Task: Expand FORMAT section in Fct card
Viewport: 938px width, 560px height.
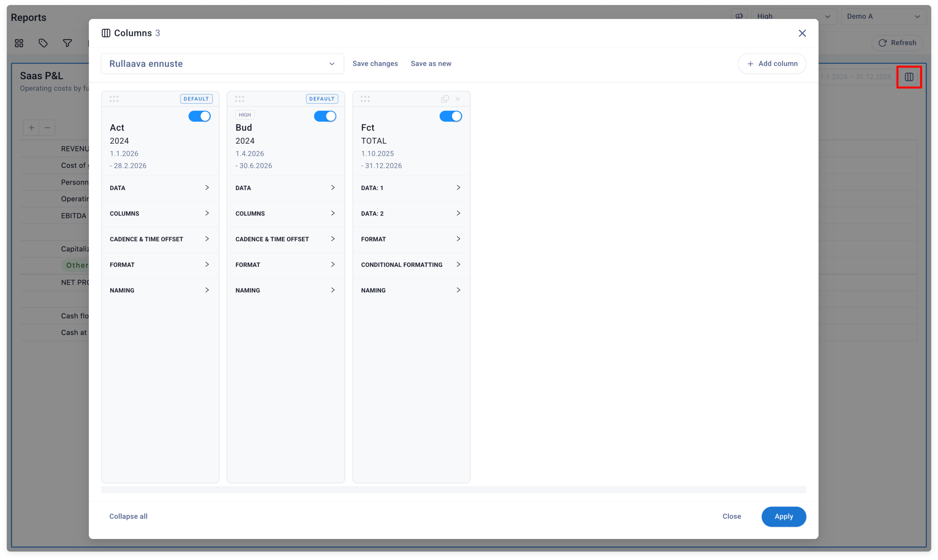Action: pos(411,239)
